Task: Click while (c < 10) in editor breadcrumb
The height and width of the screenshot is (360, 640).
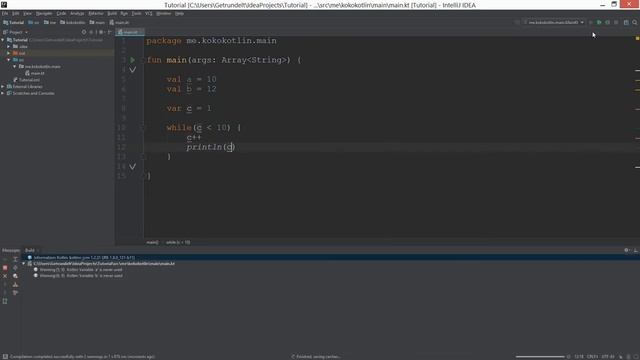Action: 178,242
